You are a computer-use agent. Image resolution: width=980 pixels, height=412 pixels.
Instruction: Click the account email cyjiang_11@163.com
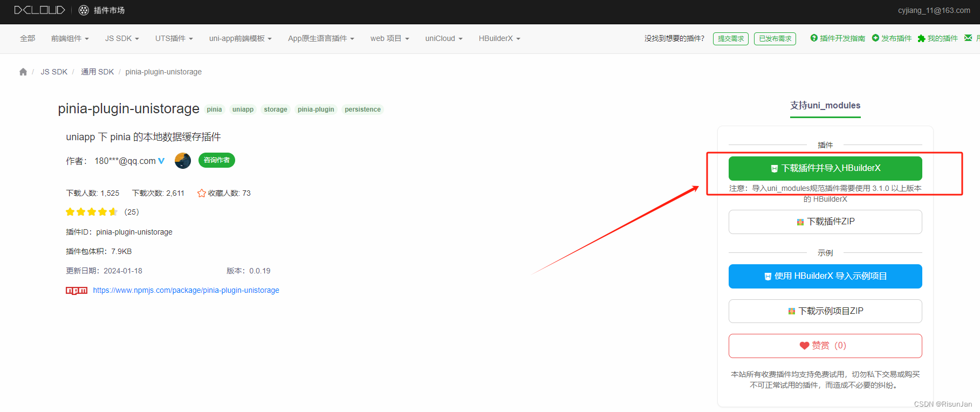[934, 10]
